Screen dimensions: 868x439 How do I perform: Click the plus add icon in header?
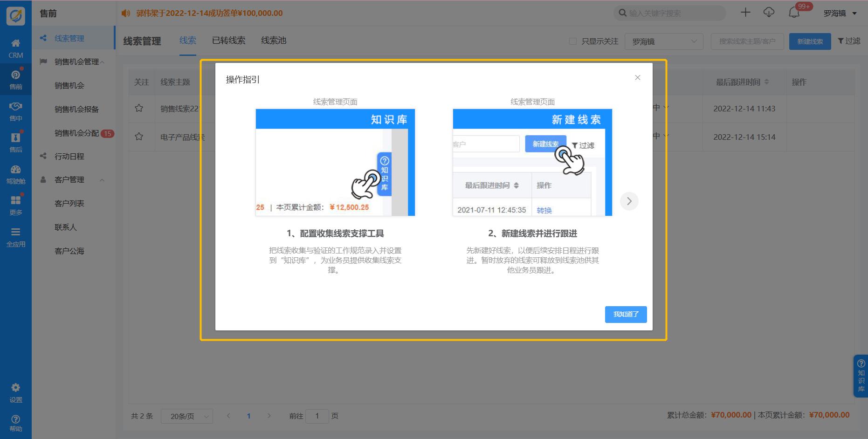pos(745,13)
